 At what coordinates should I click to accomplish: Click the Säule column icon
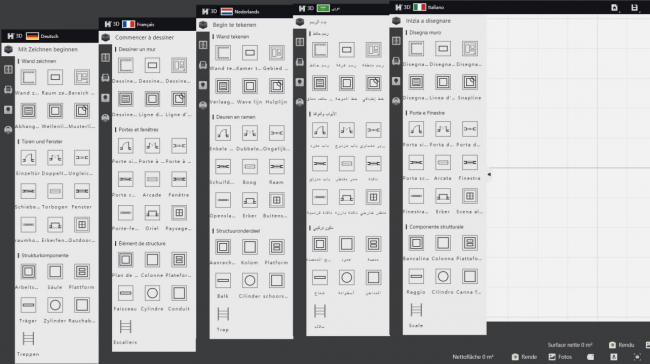(x=55, y=272)
